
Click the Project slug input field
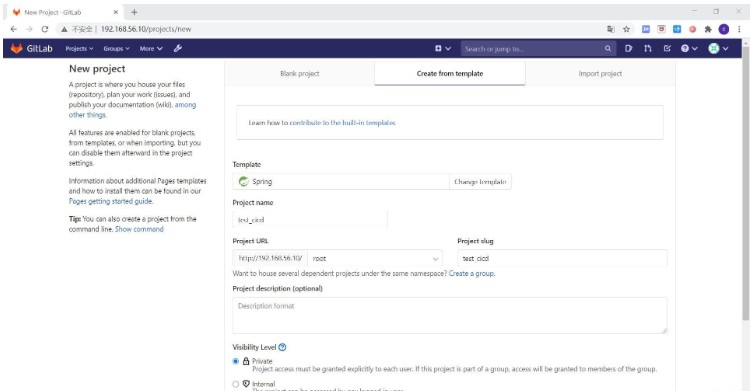pyautogui.click(x=562, y=258)
